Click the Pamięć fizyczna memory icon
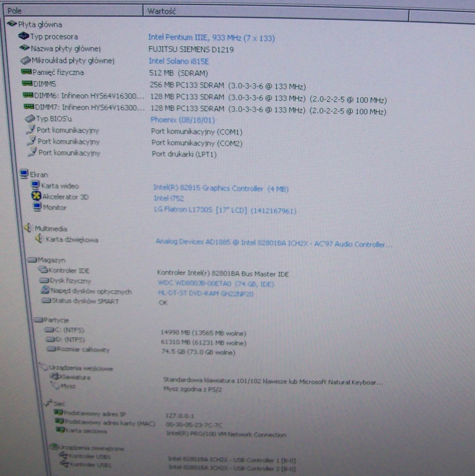 [26, 72]
